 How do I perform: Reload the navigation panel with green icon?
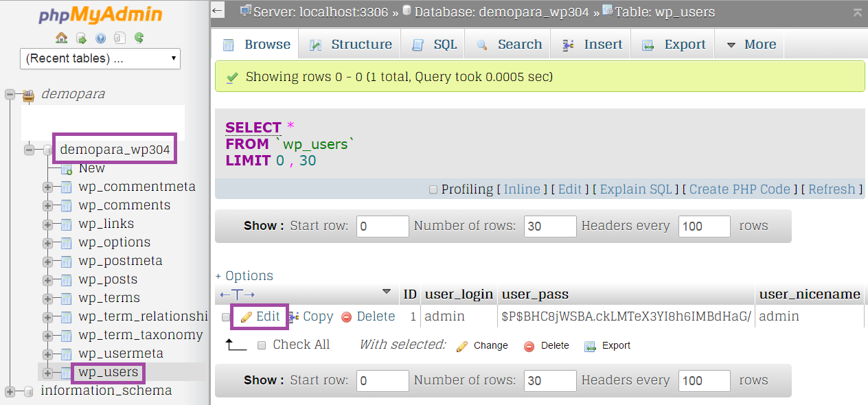tap(139, 38)
